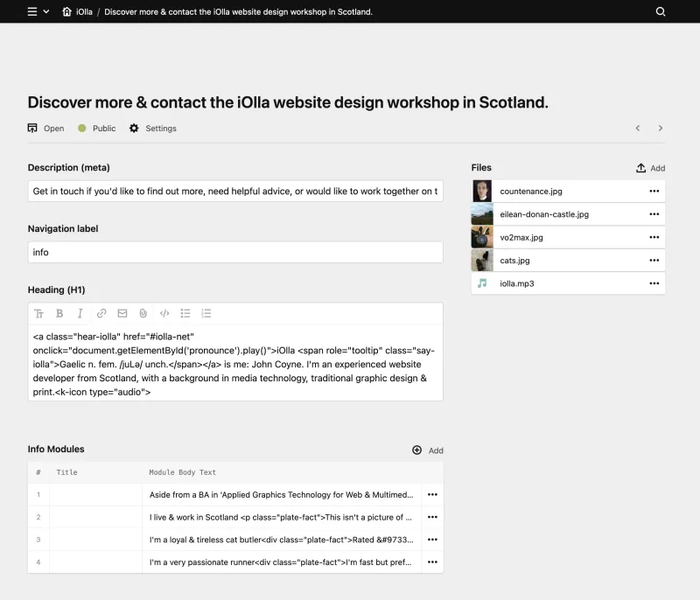700x600 pixels.
Task: Toggle code view with the </> icon
Action: point(165,313)
